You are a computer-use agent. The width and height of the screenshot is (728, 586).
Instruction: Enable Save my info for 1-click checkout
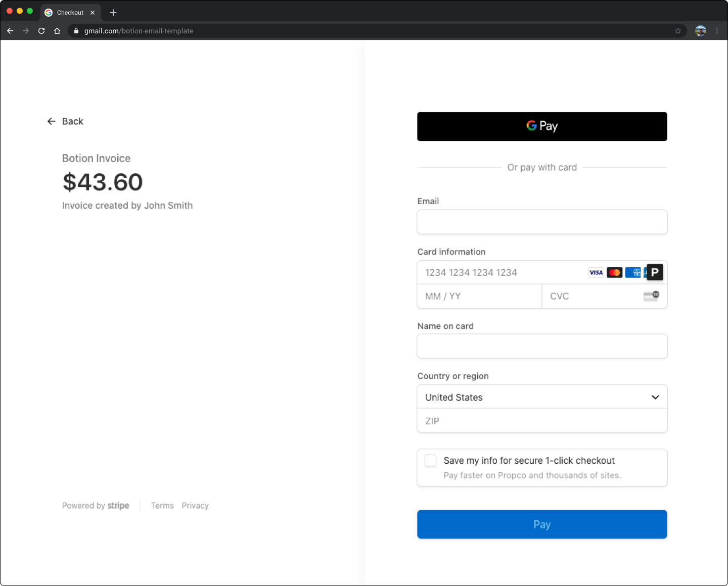tap(430, 461)
